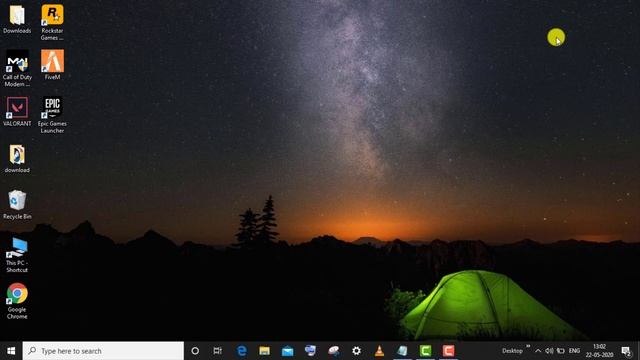This screenshot has height=360, width=640.
Task: Open the Action Center notifications
Action: point(626,351)
